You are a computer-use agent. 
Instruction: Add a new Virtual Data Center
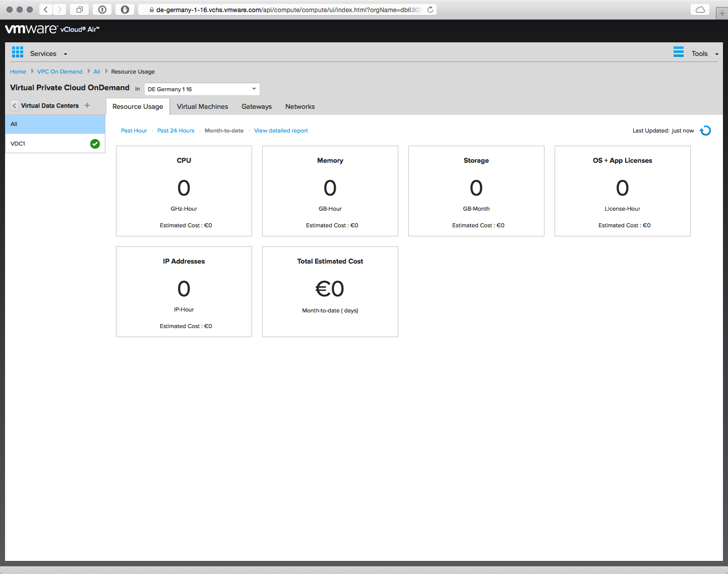[87, 105]
